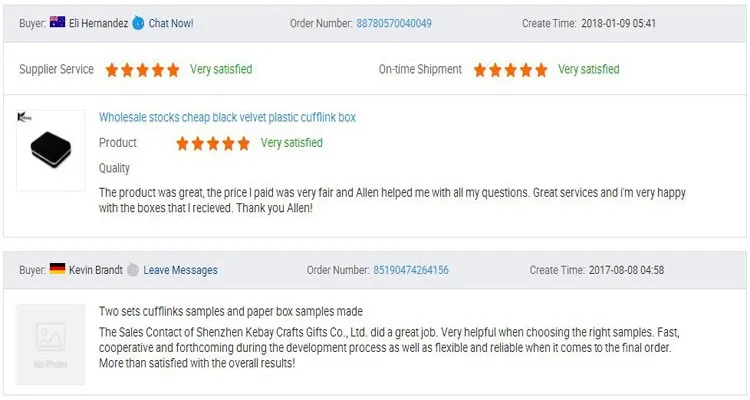Viewport: 750px width, 400px height.
Task: Select buyer name Eli Hernandez
Action: (98, 23)
